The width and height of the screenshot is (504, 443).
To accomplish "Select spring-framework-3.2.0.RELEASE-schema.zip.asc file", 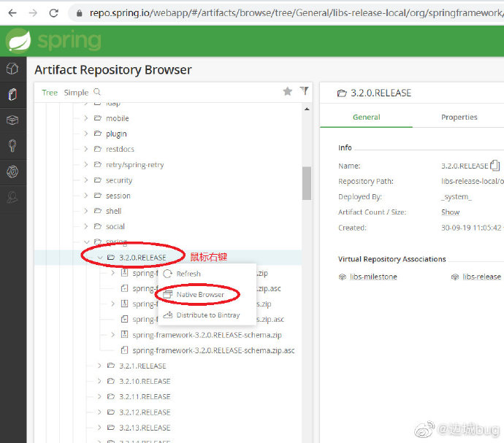I will pyautogui.click(x=213, y=350).
